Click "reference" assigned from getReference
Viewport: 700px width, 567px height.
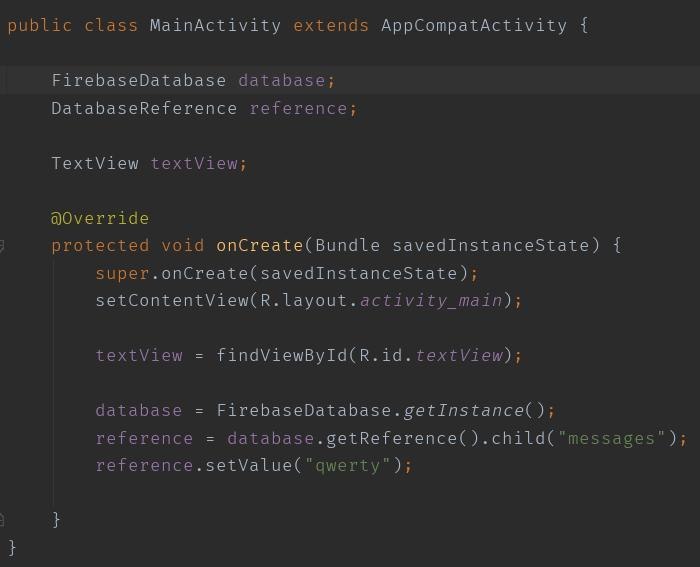pyautogui.click(x=144, y=438)
